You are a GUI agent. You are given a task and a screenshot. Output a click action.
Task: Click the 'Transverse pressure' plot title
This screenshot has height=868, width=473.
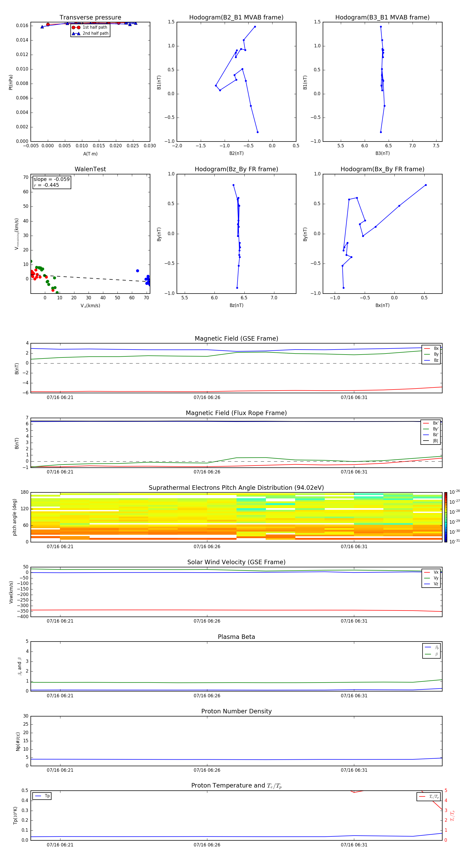[90, 18]
